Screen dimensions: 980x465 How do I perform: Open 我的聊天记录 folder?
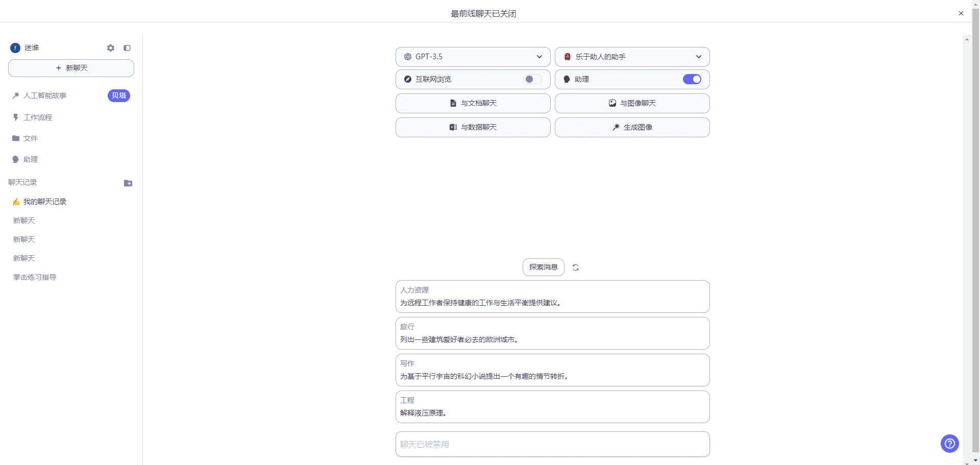[45, 202]
